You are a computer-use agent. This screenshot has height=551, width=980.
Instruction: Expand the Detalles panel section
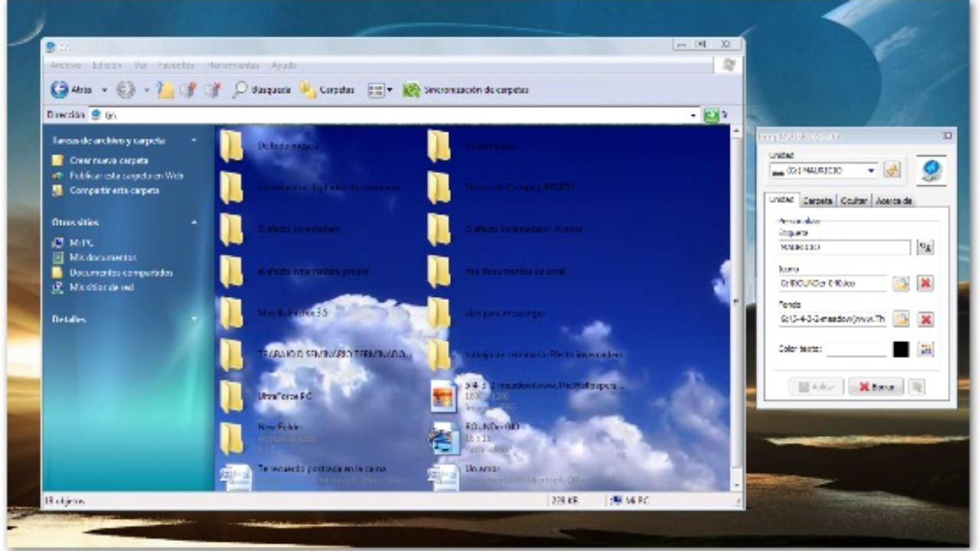[x=194, y=319]
